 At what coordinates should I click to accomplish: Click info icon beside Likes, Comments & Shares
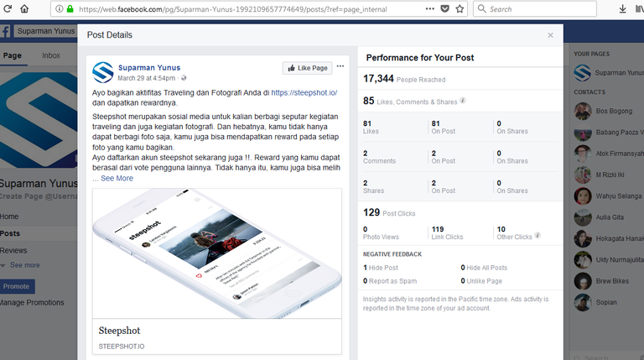click(463, 101)
